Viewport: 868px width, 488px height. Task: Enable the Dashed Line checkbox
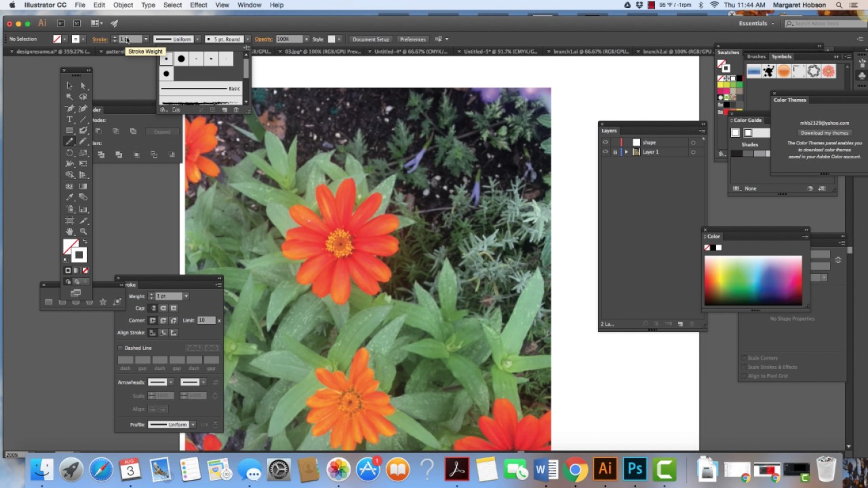(121, 348)
